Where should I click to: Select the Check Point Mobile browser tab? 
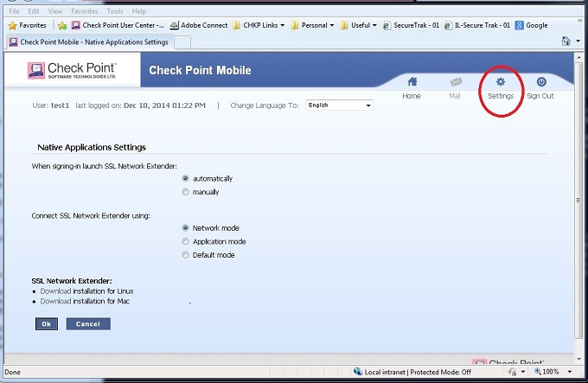click(x=89, y=42)
